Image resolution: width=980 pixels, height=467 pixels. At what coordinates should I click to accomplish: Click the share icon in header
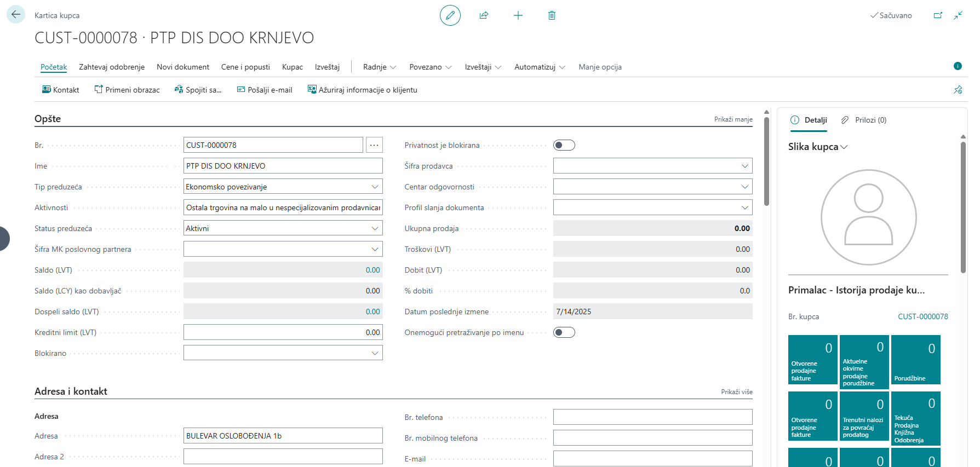[484, 15]
